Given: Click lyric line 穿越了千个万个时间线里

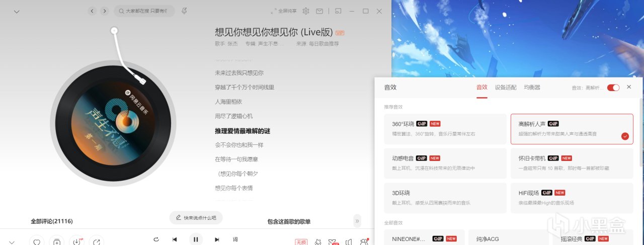Looking at the screenshot, I should 245,88.
